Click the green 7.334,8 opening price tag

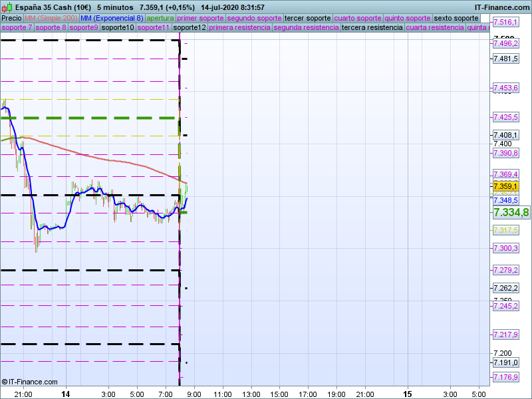[511, 212]
